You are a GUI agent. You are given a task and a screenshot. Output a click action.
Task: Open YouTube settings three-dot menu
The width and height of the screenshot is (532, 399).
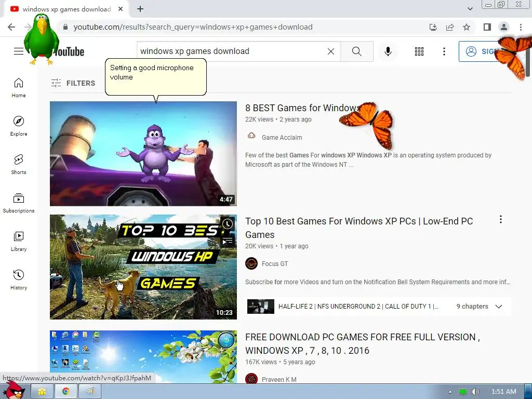pyautogui.click(x=444, y=51)
